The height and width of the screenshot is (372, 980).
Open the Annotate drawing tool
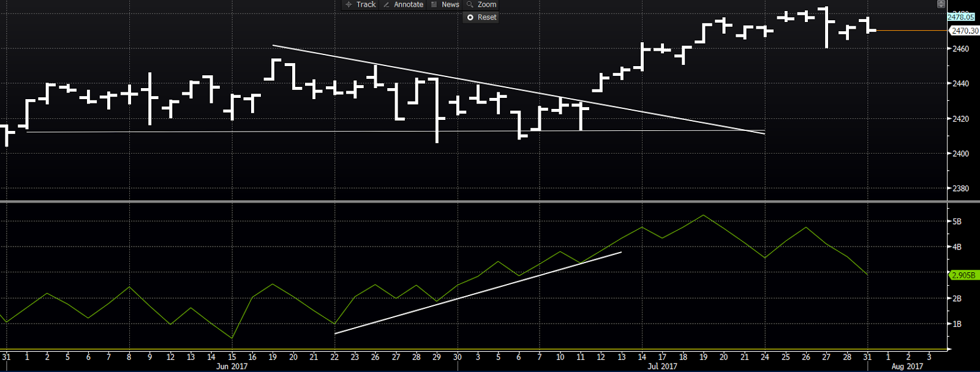(x=403, y=4)
